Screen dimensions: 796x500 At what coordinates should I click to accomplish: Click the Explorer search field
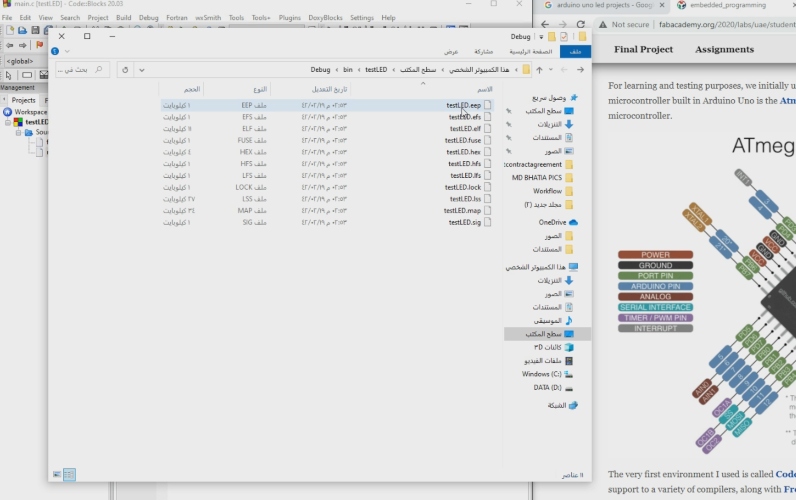click(82, 70)
